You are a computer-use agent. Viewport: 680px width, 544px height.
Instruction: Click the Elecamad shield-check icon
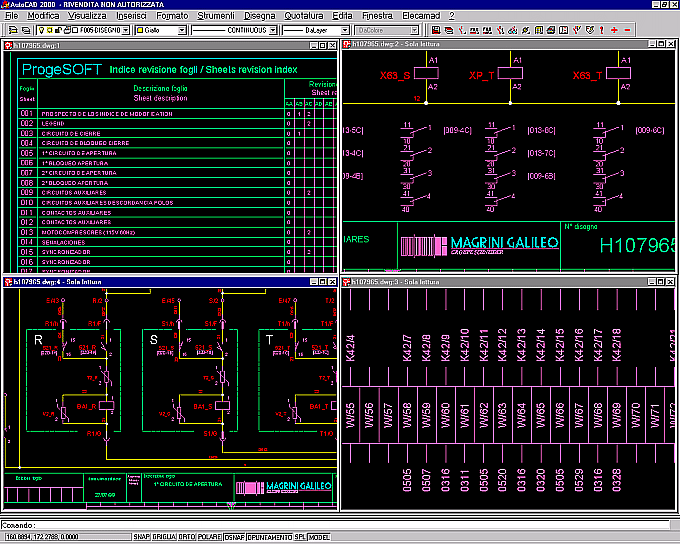589,30
